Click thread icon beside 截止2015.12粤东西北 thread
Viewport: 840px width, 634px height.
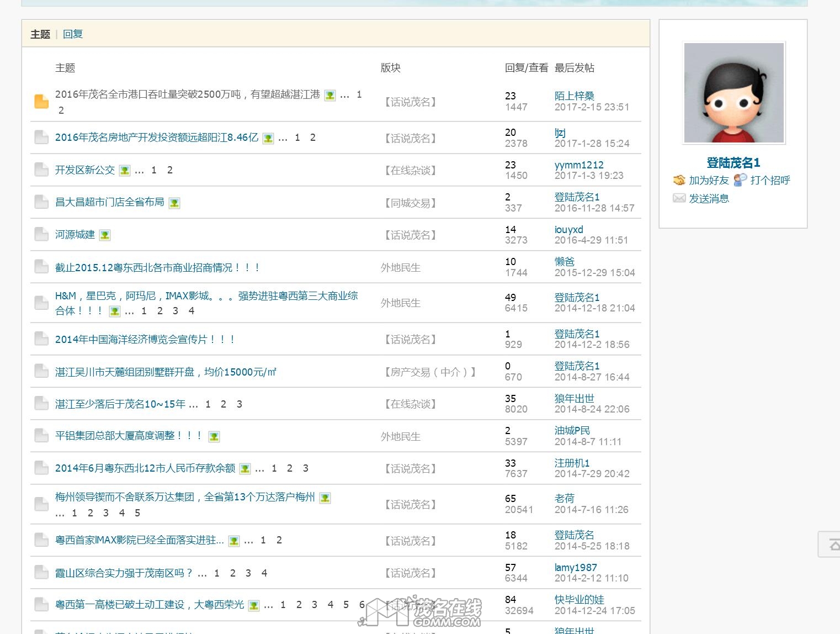[41, 267]
